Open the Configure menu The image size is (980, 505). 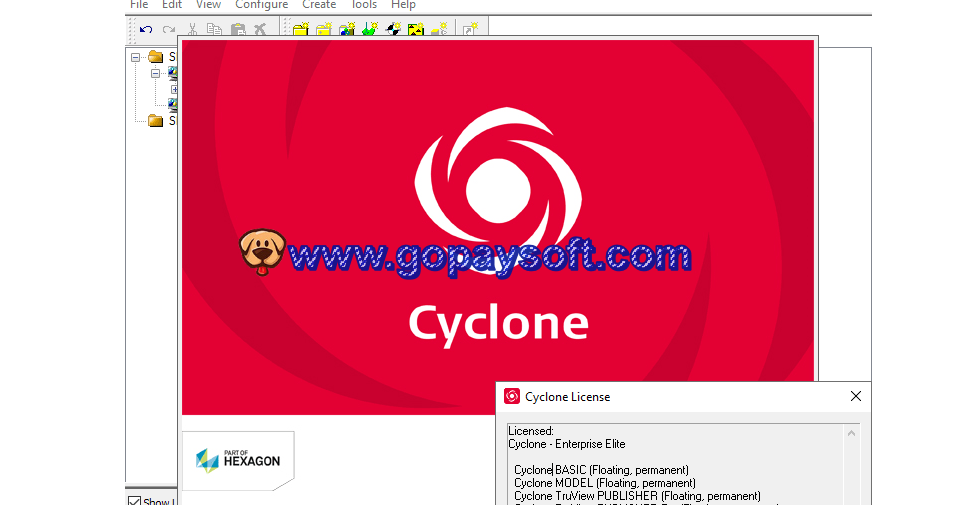pyautogui.click(x=261, y=5)
